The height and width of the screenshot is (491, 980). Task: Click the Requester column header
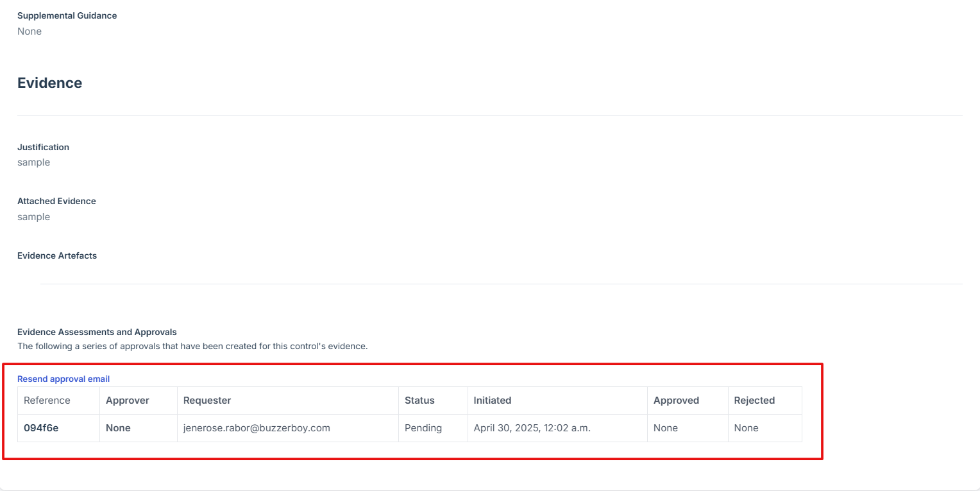pyautogui.click(x=207, y=401)
